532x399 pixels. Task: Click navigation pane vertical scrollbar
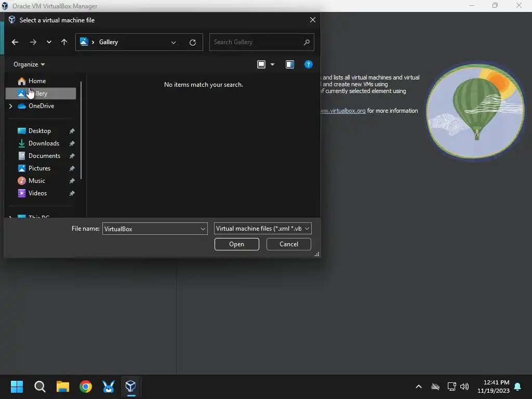81,130
